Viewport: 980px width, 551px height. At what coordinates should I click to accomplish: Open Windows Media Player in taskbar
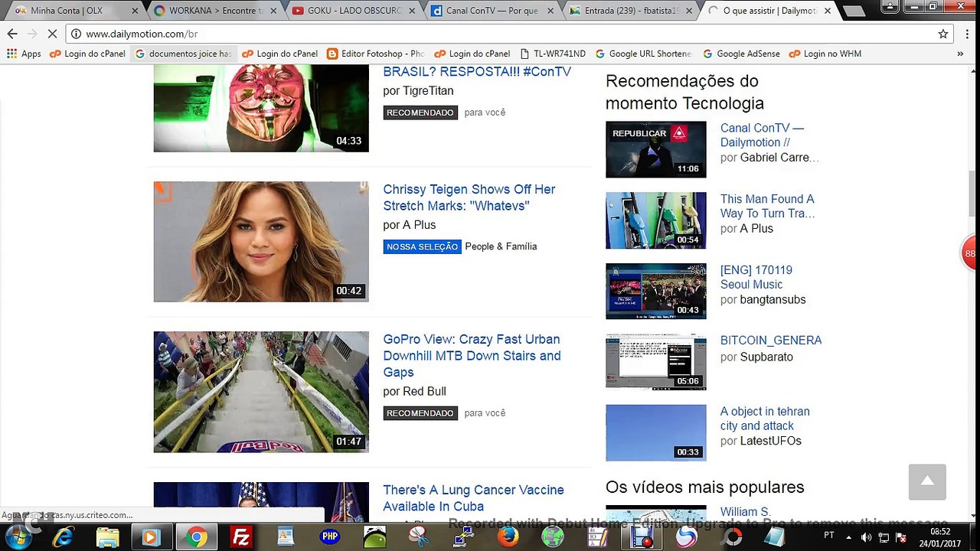pos(151,536)
